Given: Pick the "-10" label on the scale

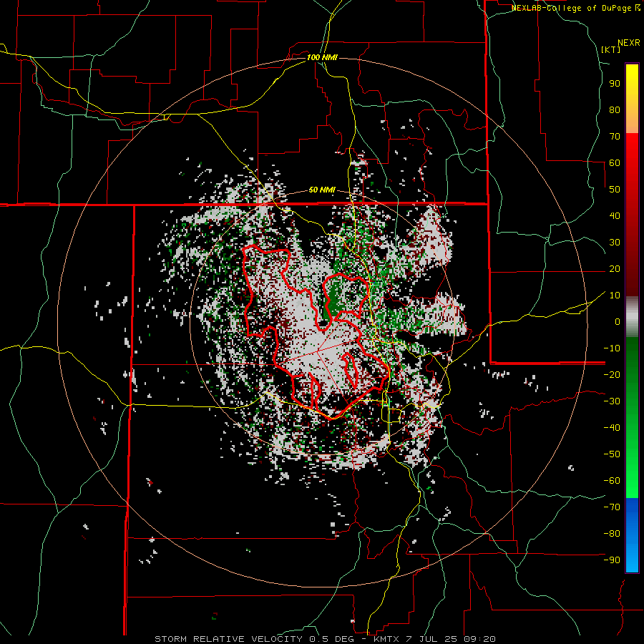Looking at the screenshot, I should [x=612, y=348].
